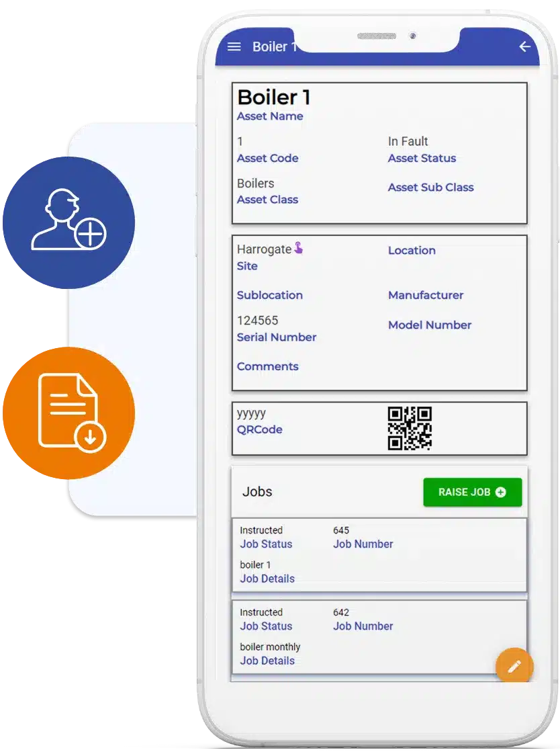The image size is (560, 754).
Task: Select the 'Boiler 1' asset heading
Action: pyautogui.click(x=274, y=97)
